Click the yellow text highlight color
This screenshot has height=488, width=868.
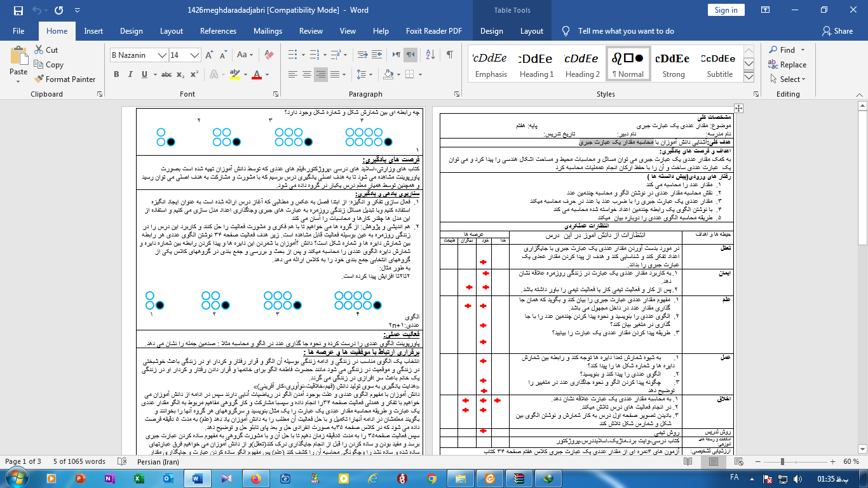[x=236, y=74]
